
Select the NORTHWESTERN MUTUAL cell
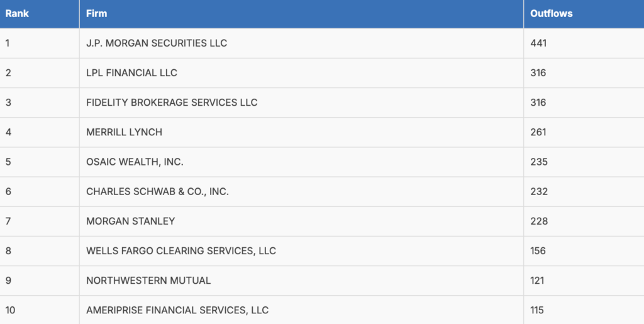pyautogui.click(x=301, y=281)
